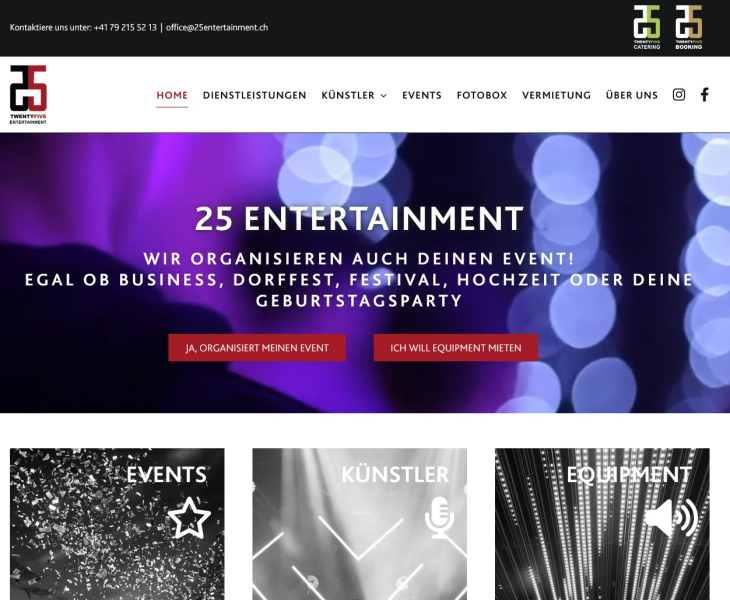Click 'Ja, organisiert meinen Event' button
This screenshot has width=730, height=600.
(257, 348)
